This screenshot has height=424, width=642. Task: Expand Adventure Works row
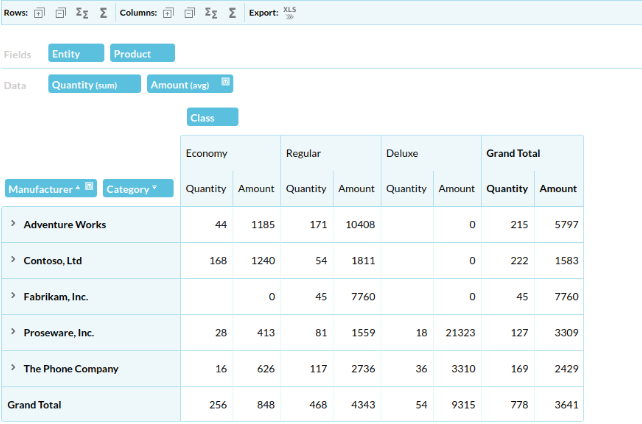(13, 223)
